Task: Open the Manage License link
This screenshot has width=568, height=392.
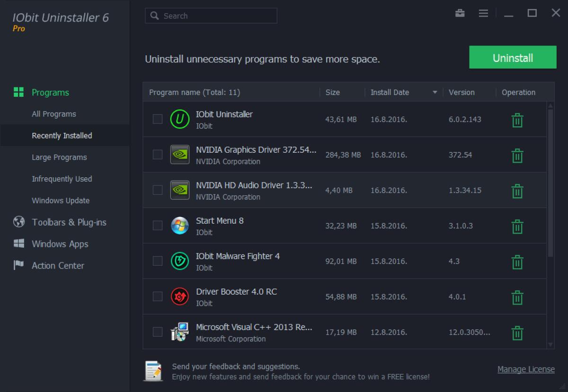Action: pyautogui.click(x=526, y=369)
